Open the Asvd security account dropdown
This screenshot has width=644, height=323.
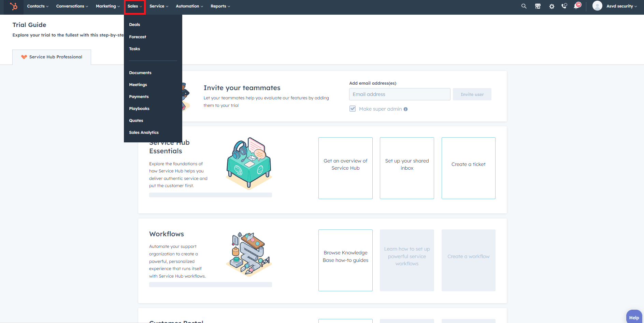pos(621,6)
